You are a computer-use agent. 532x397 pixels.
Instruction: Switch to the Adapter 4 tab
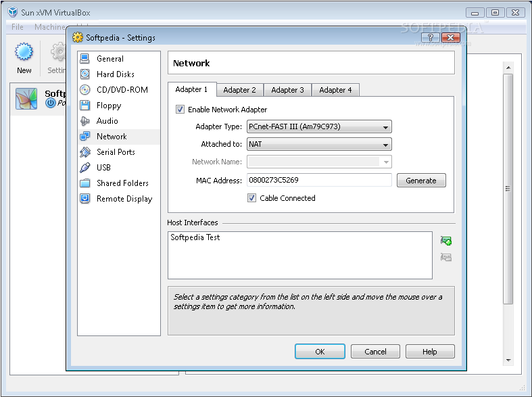click(335, 90)
